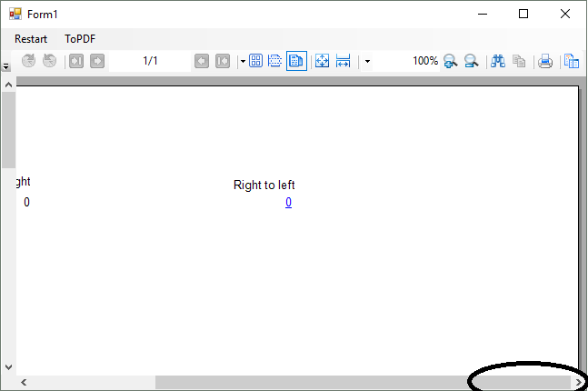Screen dimensions: 588x391
Task: Open the zoom level dropdown arrow
Action: click(x=367, y=61)
